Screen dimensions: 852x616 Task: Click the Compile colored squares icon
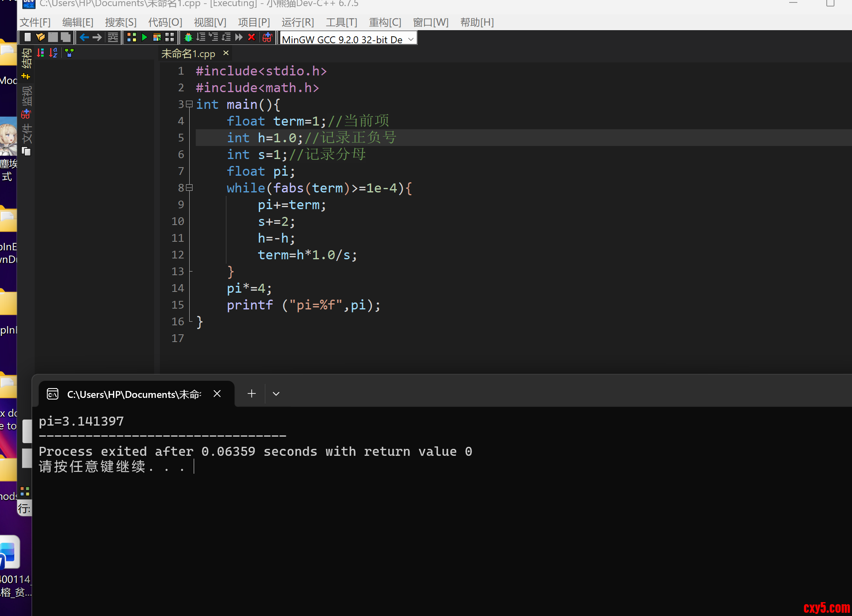[x=131, y=38]
